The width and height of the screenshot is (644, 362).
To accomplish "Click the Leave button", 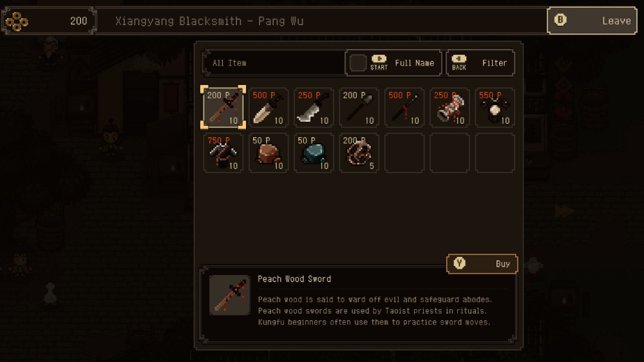I will pyautogui.click(x=592, y=21).
